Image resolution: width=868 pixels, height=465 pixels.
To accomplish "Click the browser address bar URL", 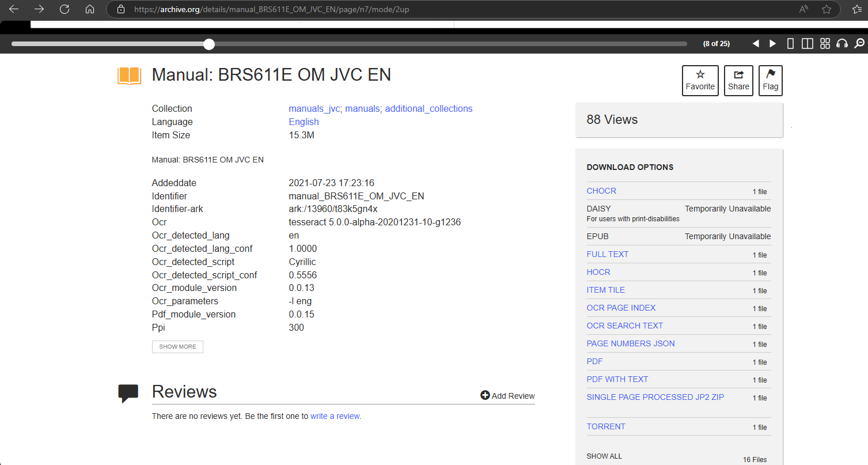I will point(272,9).
